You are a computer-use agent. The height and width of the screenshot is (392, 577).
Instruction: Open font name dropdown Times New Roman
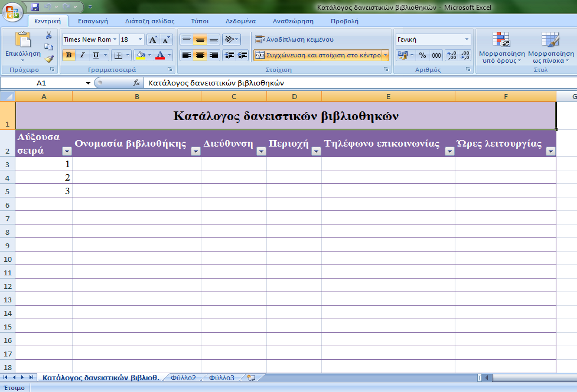(x=115, y=39)
